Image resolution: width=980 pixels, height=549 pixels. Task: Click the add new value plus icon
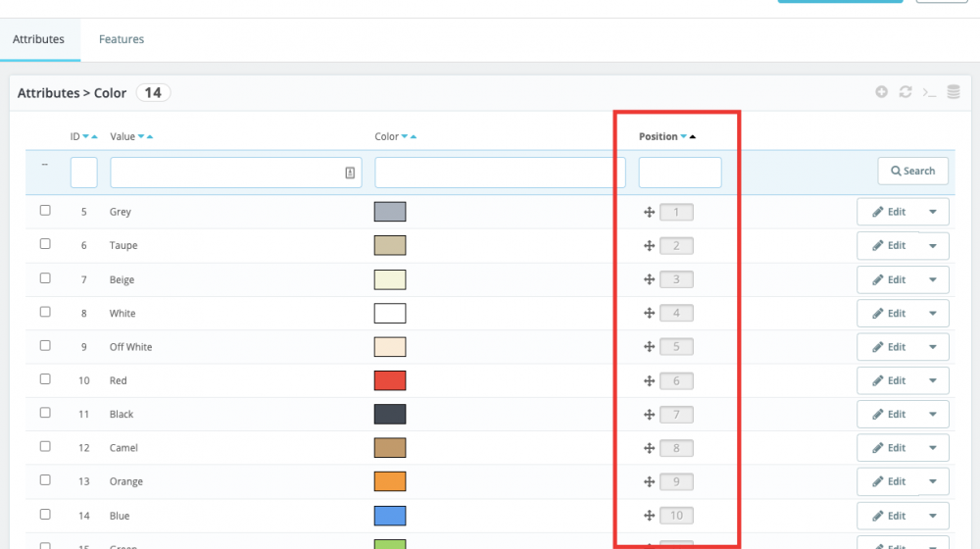(881, 92)
